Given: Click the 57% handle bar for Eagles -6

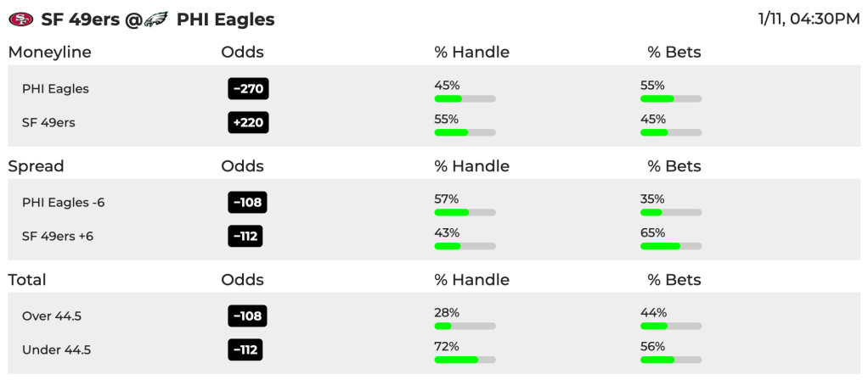Looking at the screenshot, I should point(465,212).
